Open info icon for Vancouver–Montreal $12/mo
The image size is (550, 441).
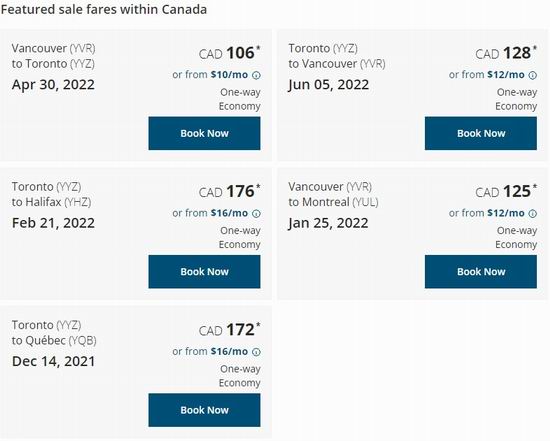pyautogui.click(x=533, y=214)
